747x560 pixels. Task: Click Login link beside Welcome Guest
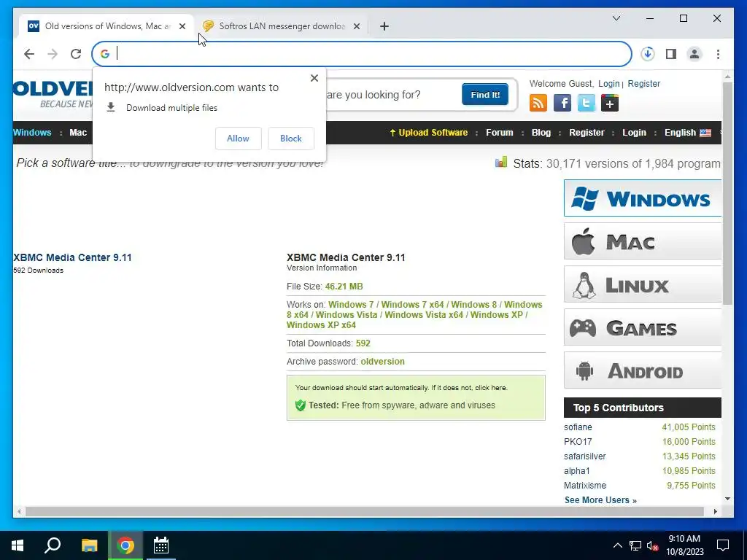[x=609, y=84]
